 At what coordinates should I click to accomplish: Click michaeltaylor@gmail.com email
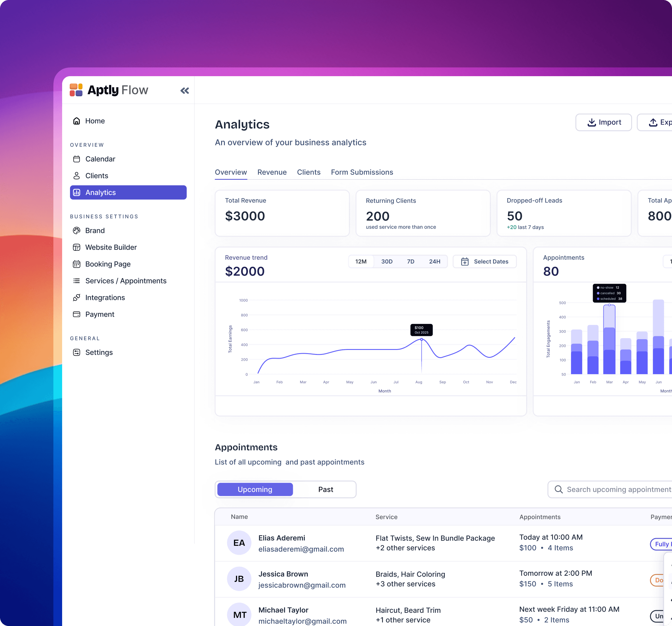302,621
